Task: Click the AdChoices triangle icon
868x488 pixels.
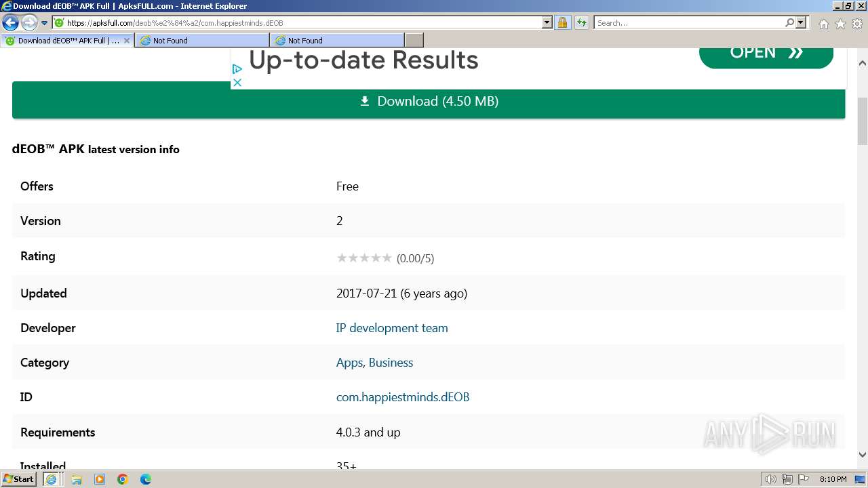Action: (237, 69)
